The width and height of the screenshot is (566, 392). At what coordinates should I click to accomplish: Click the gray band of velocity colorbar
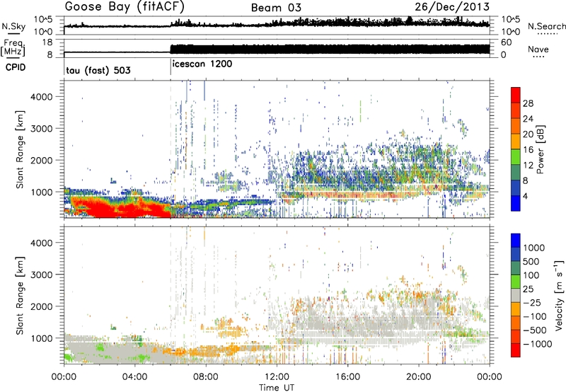coord(516,295)
